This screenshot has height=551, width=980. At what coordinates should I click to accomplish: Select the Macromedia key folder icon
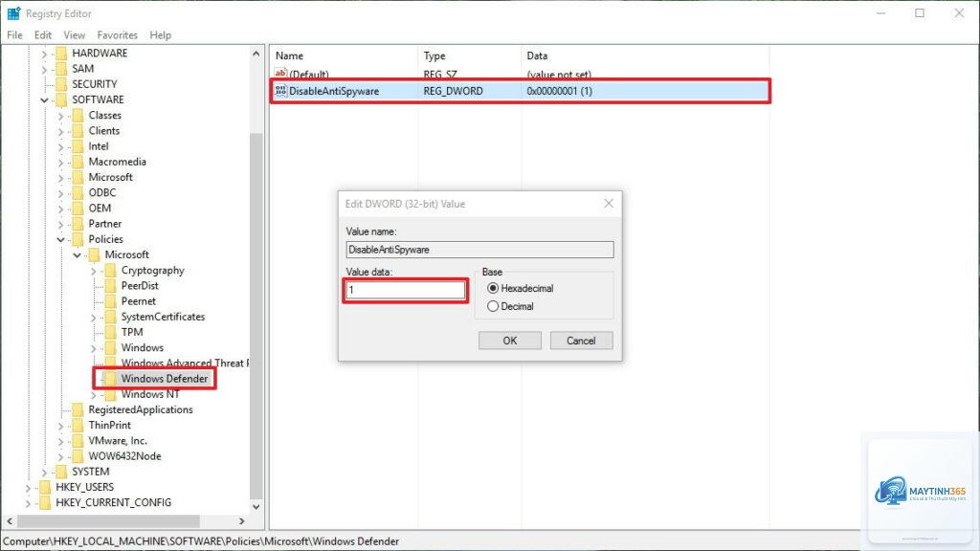click(78, 162)
